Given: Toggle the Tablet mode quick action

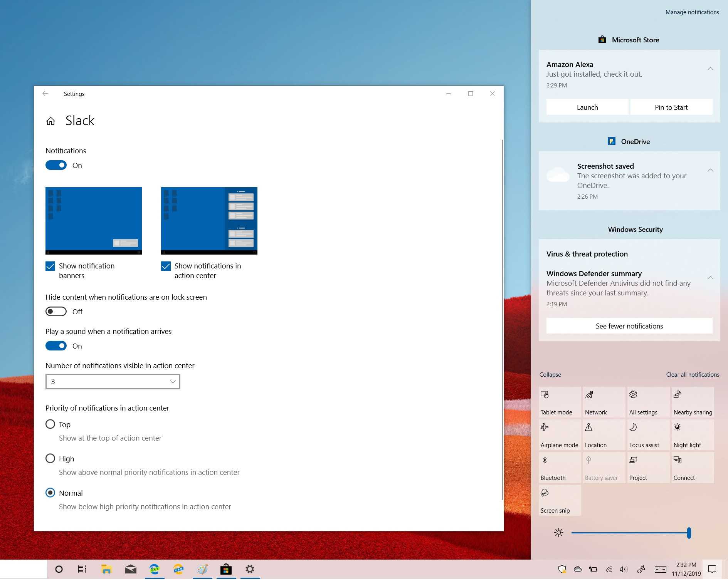Looking at the screenshot, I should [559, 402].
